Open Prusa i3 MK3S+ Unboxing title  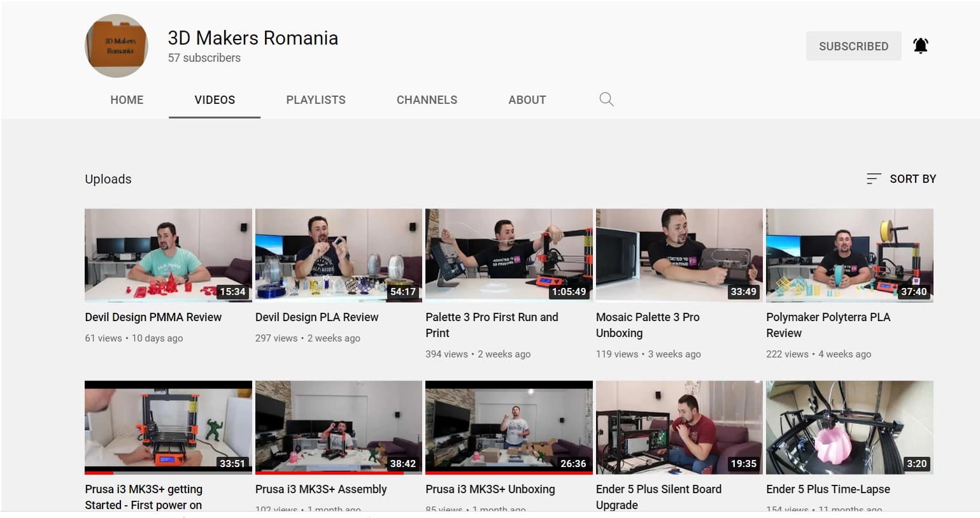[490, 489]
